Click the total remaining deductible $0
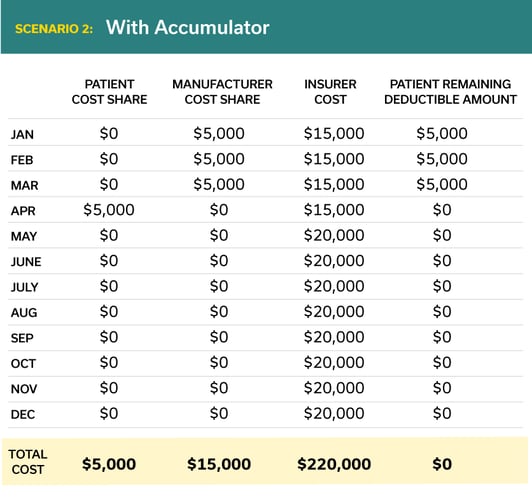532x500 pixels. point(442,464)
